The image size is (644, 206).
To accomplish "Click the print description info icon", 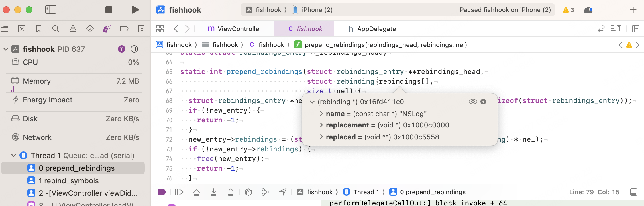I will click(x=483, y=102).
